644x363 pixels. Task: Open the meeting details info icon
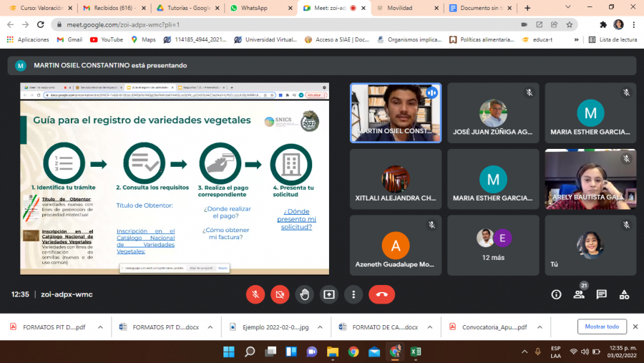[x=556, y=294]
